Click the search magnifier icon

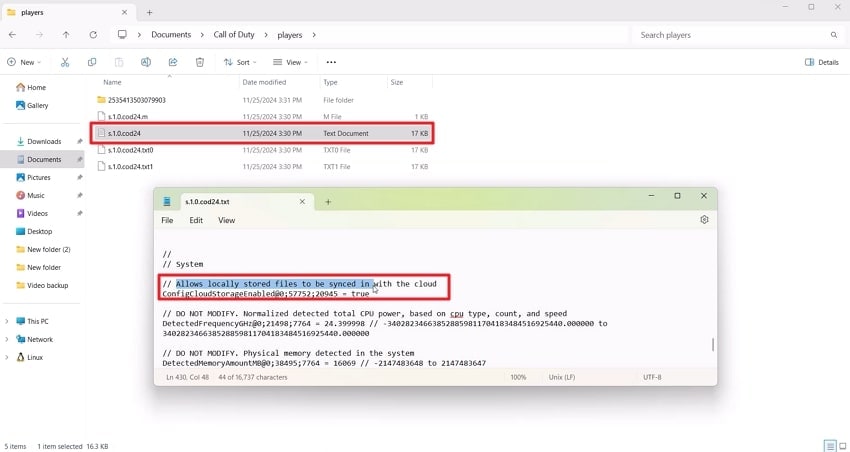pos(834,35)
